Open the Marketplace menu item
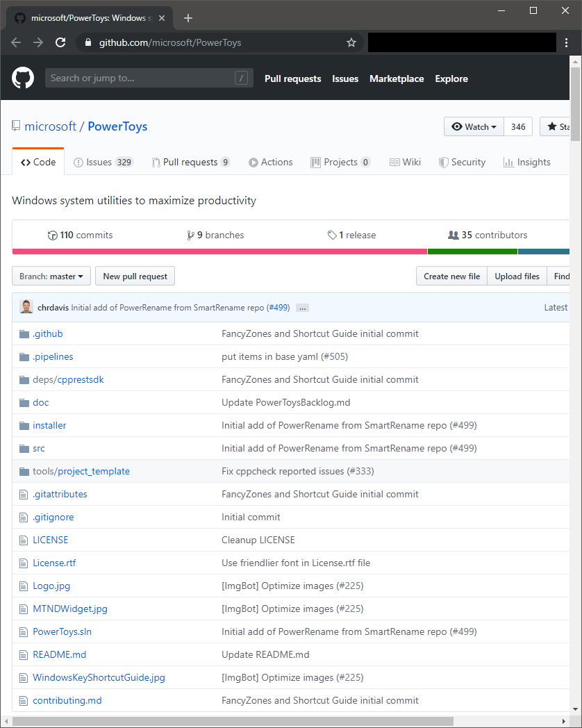 (x=397, y=78)
